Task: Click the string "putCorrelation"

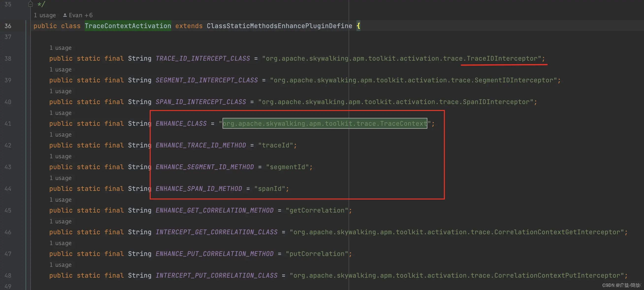Action: (x=317, y=254)
